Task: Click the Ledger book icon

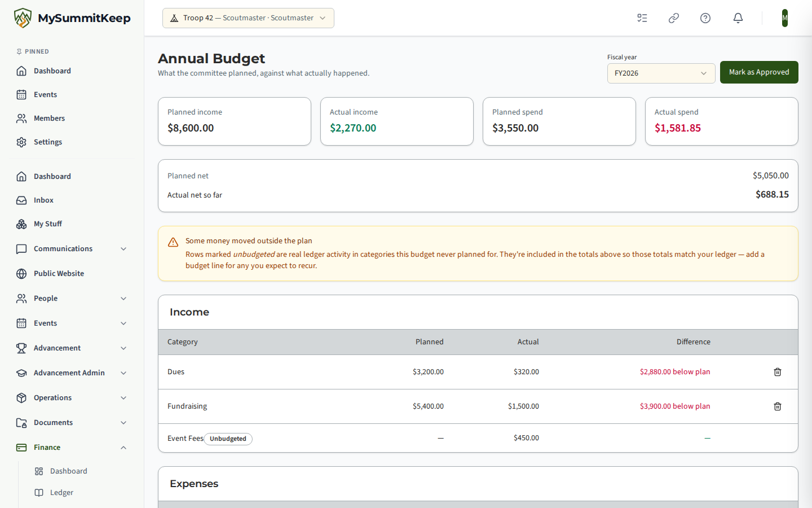Action: pyautogui.click(x=39, y=493)
